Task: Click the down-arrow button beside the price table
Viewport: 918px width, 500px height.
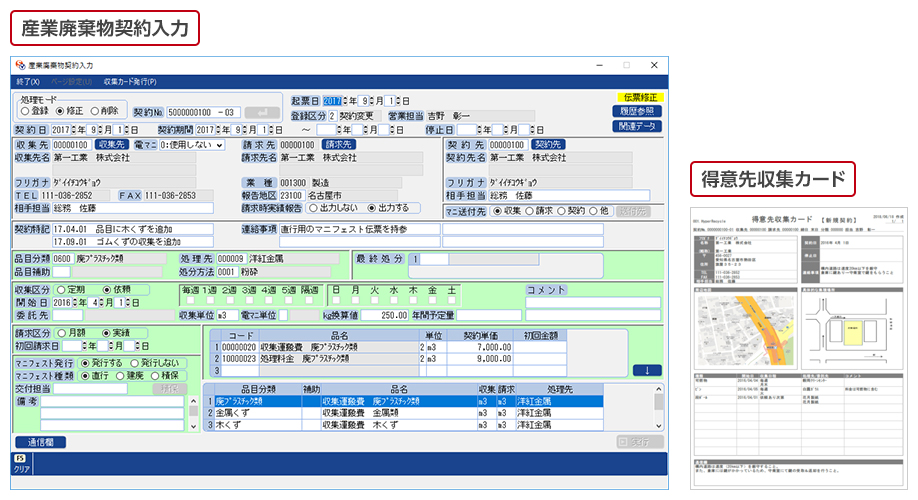Action: [645, 370]
